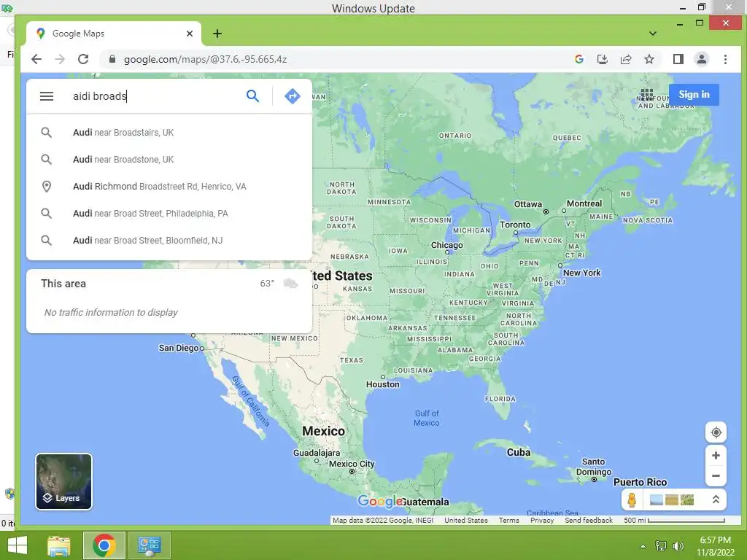This screenshot has height=560, width=747.
Task: Zoom in on the map with plus
Action: 716,456
